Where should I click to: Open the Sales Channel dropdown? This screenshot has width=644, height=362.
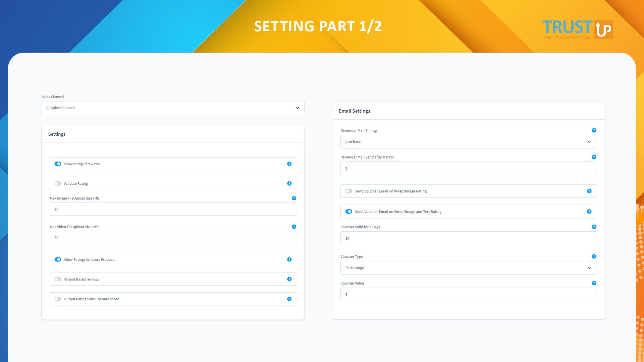(173, 108)
